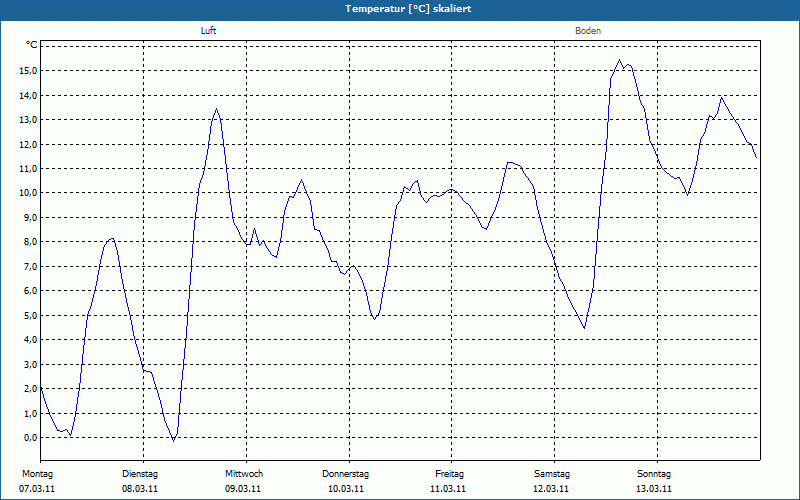Click the 4,0 y-axis value

coord(30,340)
